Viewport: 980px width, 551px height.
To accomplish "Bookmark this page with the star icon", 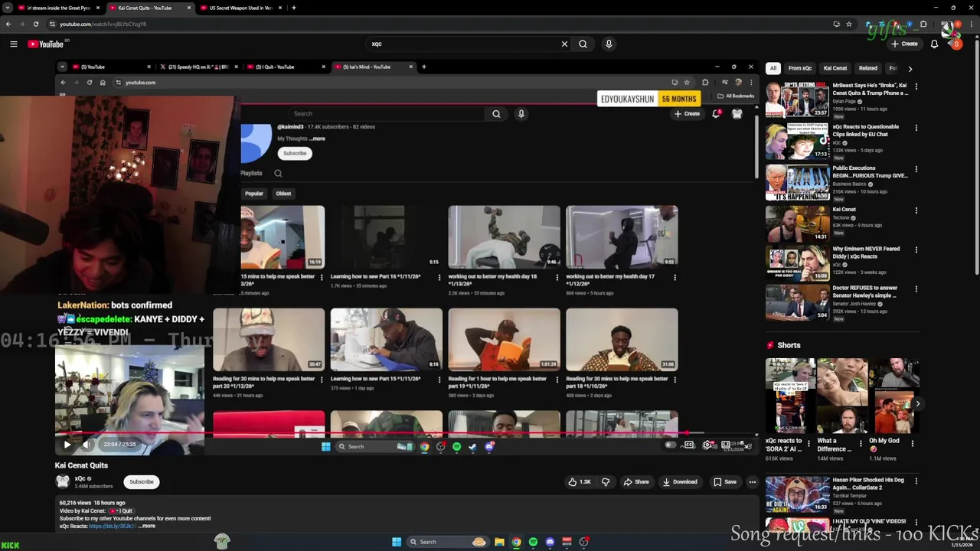I will (849, 24).
